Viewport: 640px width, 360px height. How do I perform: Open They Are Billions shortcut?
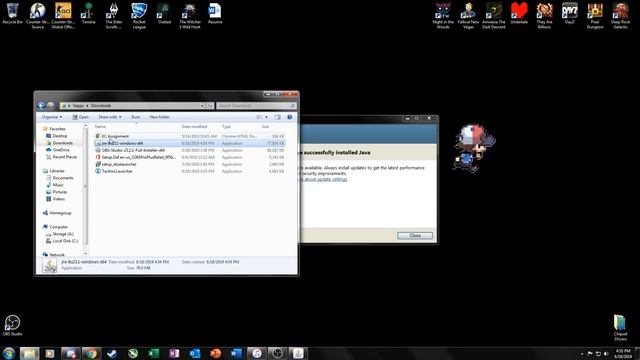pyautogui.click(x=544, y=16)
